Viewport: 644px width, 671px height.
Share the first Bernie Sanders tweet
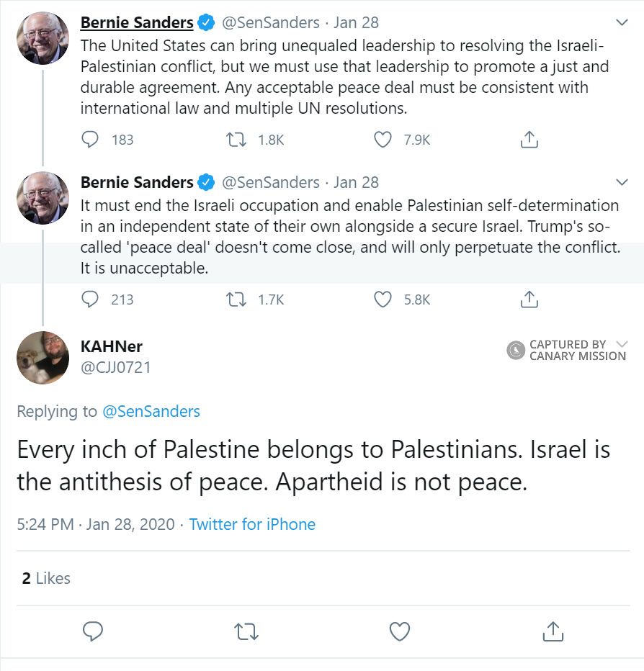[x=529, y=140]
